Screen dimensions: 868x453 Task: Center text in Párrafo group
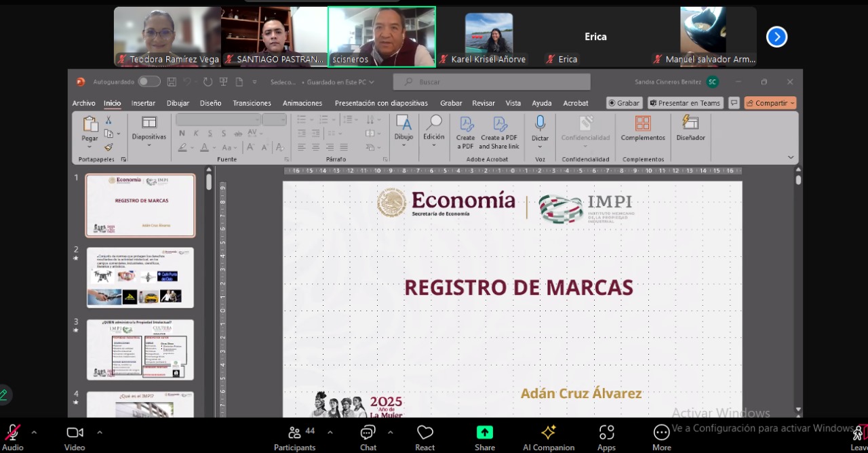315,147
